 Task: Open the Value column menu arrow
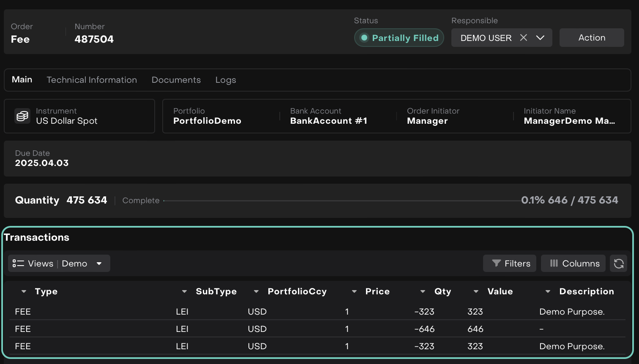pyautogui.click(x=476, y=291)
